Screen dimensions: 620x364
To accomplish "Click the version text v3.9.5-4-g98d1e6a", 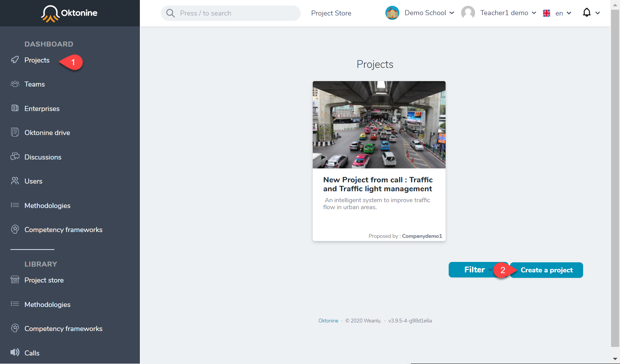I will [410, 321].
